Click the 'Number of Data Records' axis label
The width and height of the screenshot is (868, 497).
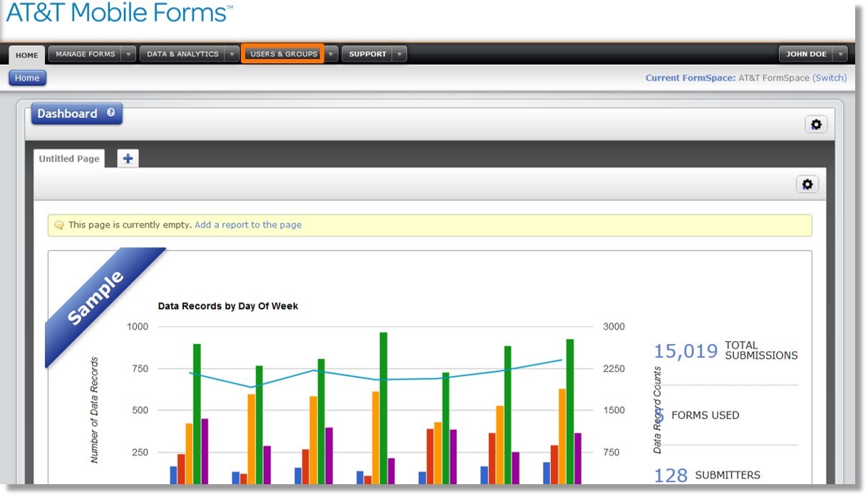click(x=94, y=410)
